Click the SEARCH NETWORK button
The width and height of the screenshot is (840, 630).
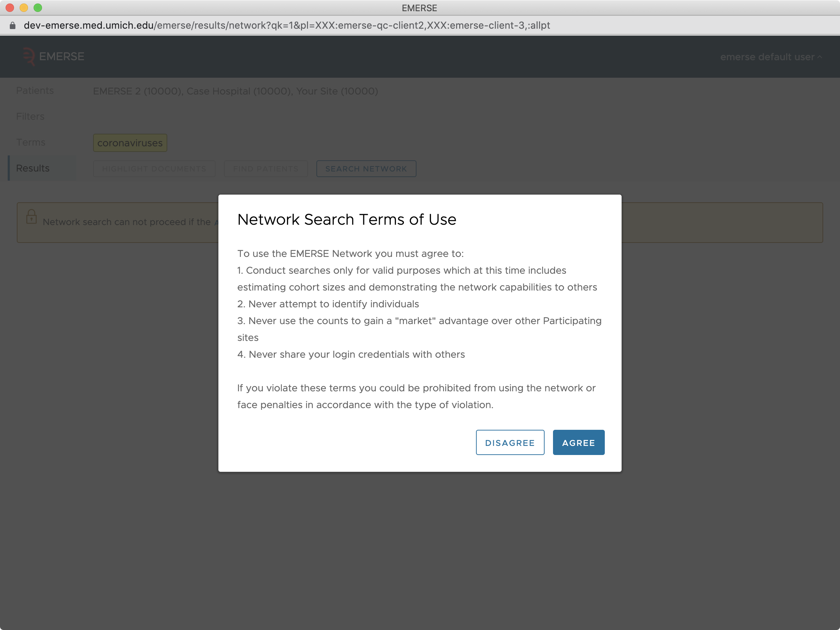pos(366,169)
